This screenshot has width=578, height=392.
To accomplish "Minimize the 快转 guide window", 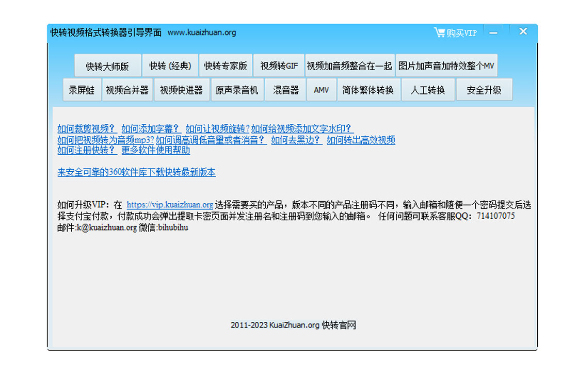I will (x=493, y=32).
